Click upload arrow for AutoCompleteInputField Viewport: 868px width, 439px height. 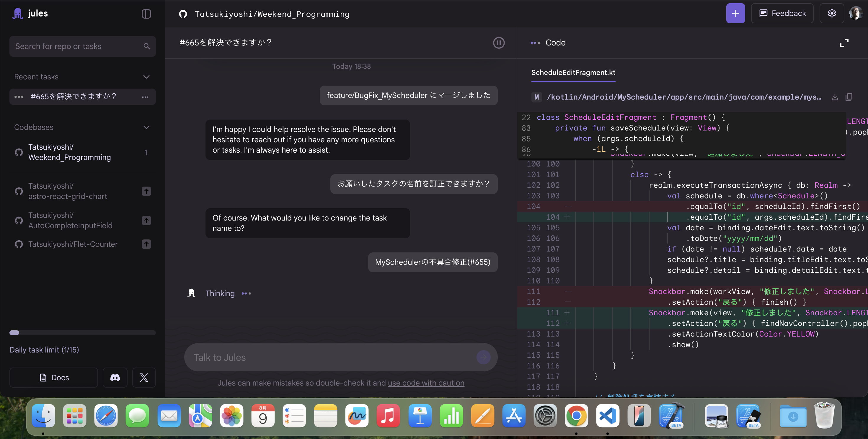tap(146, 221)
